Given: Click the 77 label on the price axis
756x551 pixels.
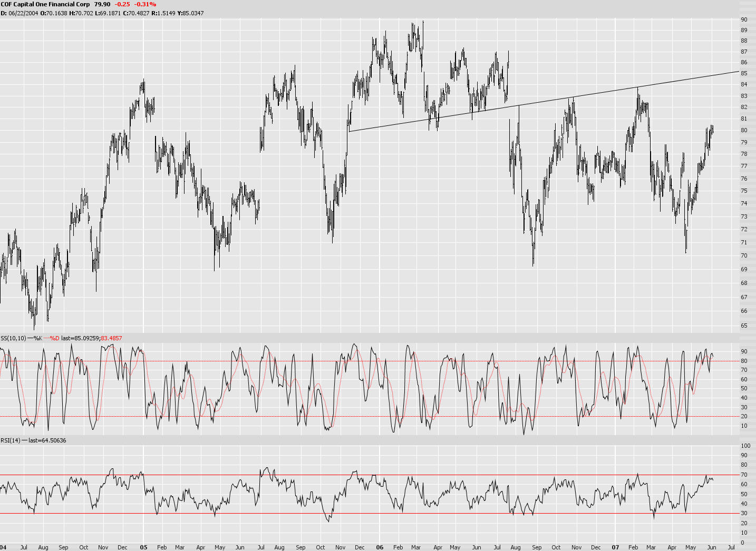Looking at the screenshot, I should pos(744,166).
